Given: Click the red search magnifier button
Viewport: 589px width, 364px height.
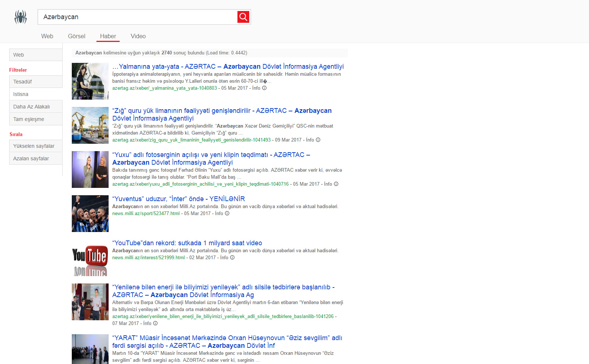Looking at the screenshot, I should [243, 17].
